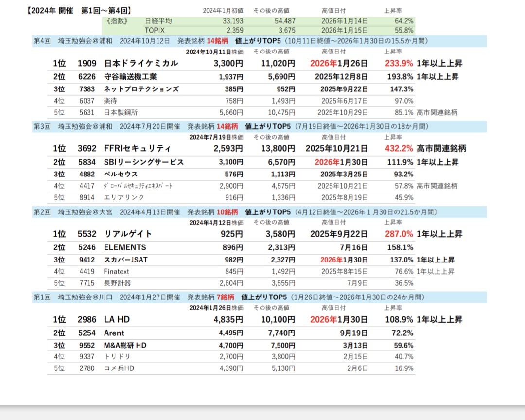Click the stock name 守谷輸送機工業
This screenshot has height=420, width=525.
coord(130,77)
